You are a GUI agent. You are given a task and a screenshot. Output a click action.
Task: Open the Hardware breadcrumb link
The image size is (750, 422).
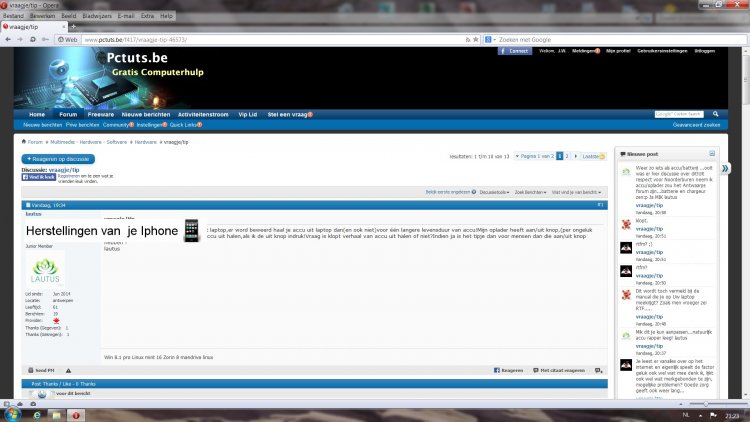(x=145, y=142)
